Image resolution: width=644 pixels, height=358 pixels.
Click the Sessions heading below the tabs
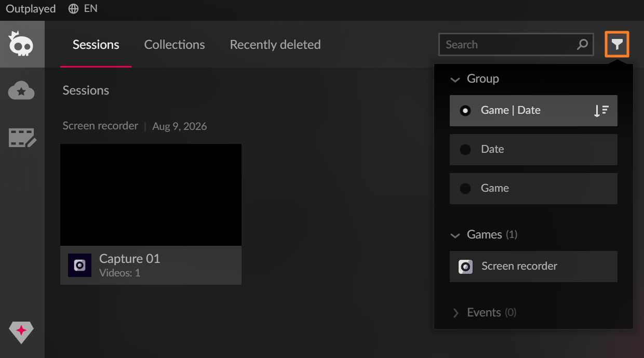86,90
